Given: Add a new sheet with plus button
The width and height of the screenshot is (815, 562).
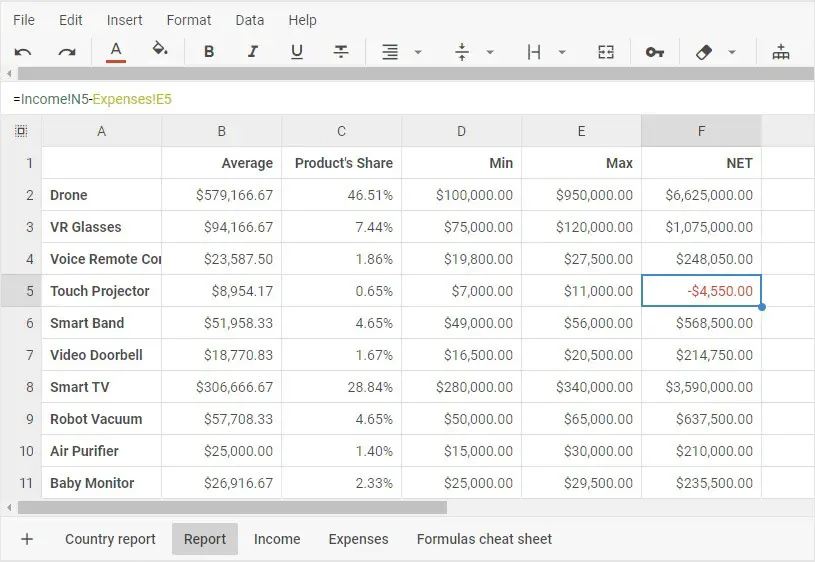Looking at the screenshot, I should [x=27, y=539].
